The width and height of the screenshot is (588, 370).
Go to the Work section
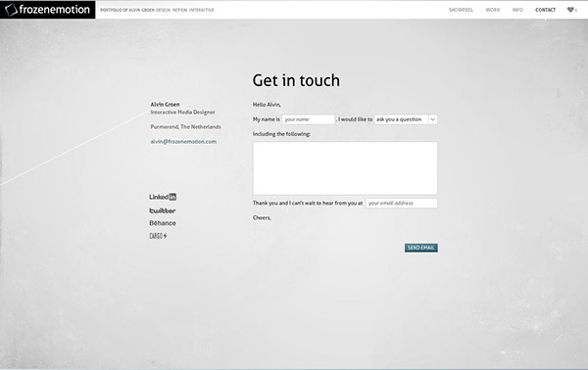(493, 10)
